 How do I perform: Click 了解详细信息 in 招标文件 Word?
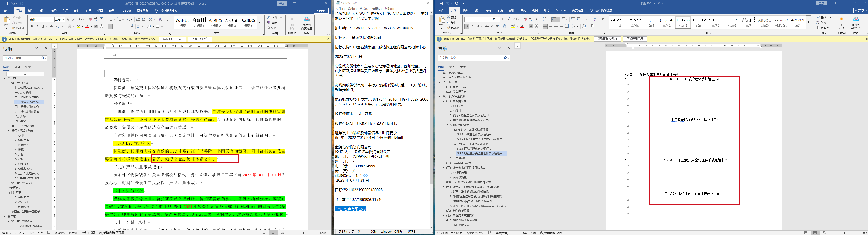pos(200,39)
